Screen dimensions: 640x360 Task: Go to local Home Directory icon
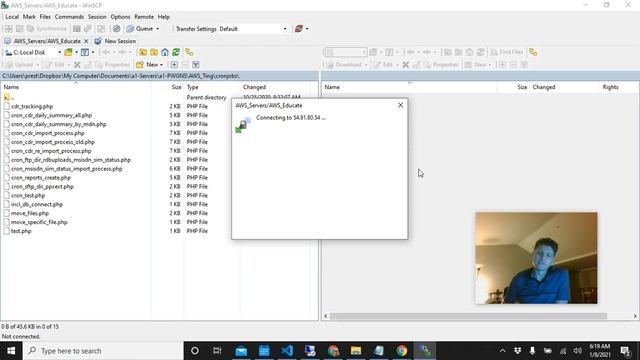point(165,52)
